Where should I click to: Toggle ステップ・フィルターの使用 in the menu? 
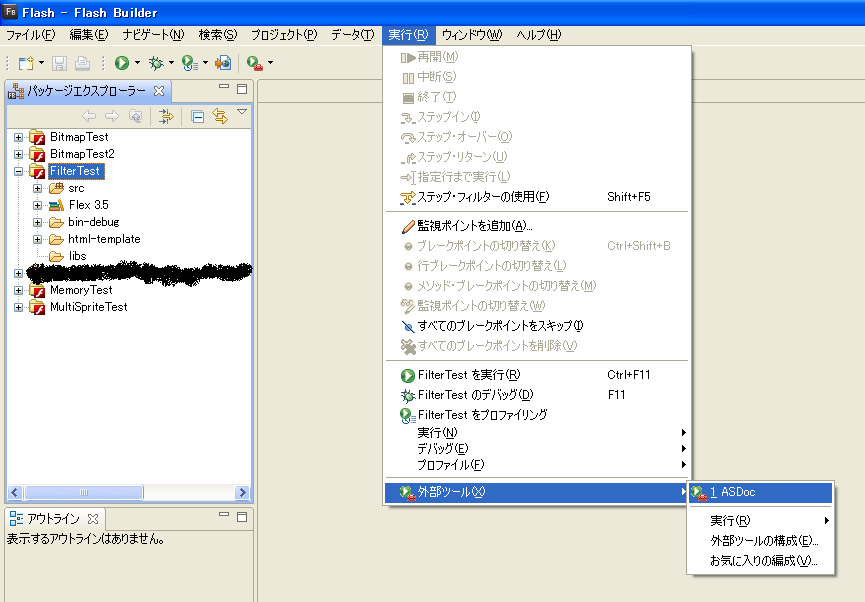click(x=482, y=197)
